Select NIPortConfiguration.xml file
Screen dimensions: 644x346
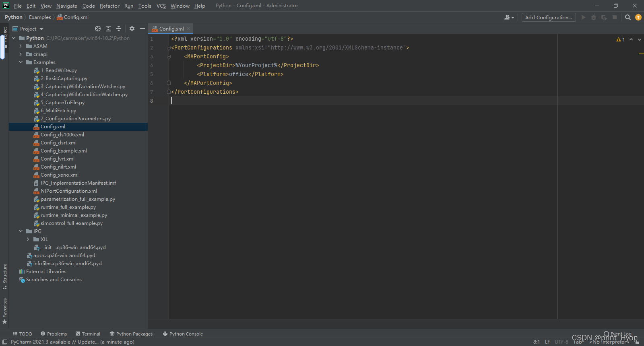click(68, 191)
